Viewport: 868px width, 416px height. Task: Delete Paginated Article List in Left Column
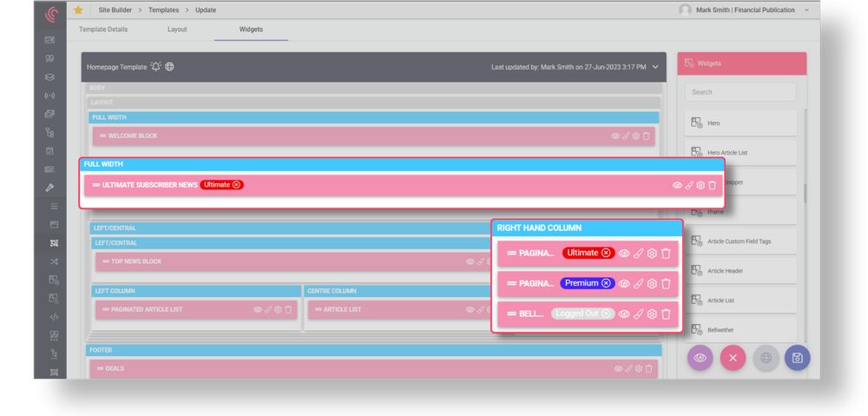288,310
